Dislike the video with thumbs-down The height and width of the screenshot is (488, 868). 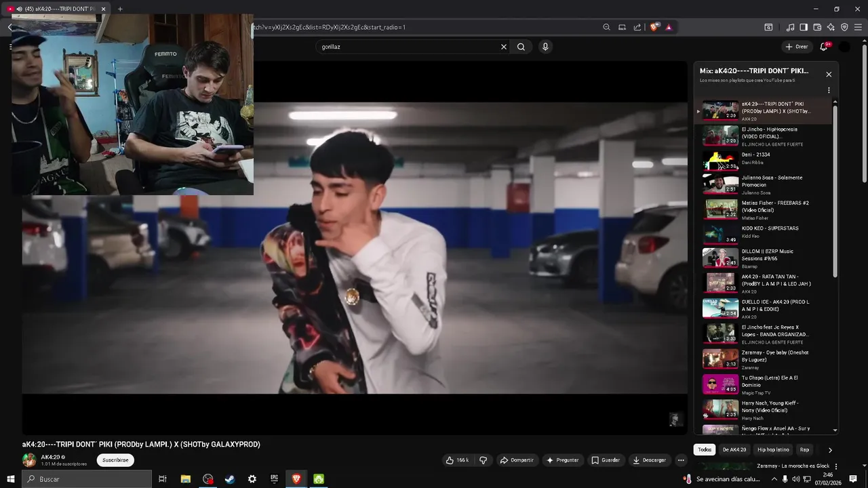[484, 460]
